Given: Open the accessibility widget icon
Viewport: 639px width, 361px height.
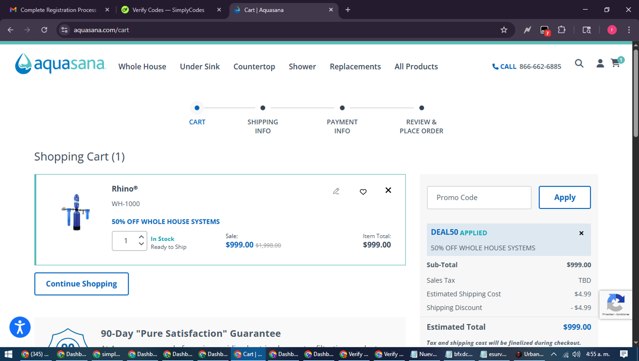Looking at the screenshot, I should coord(20,327).
